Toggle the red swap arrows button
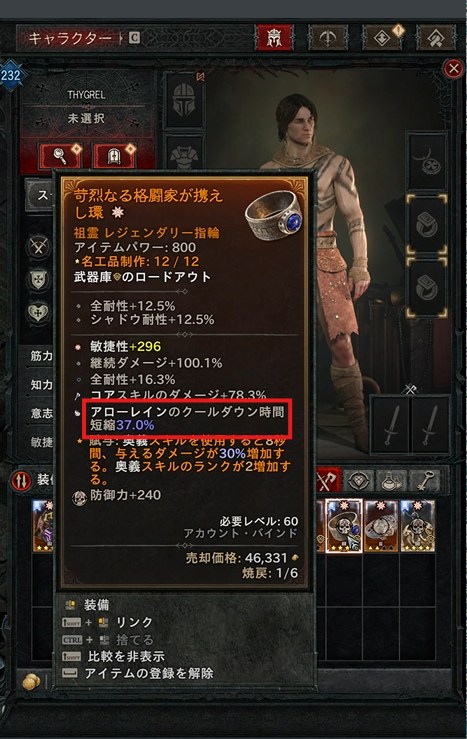Viewport: 467px width, 739px height. click(x=22, y=480)
